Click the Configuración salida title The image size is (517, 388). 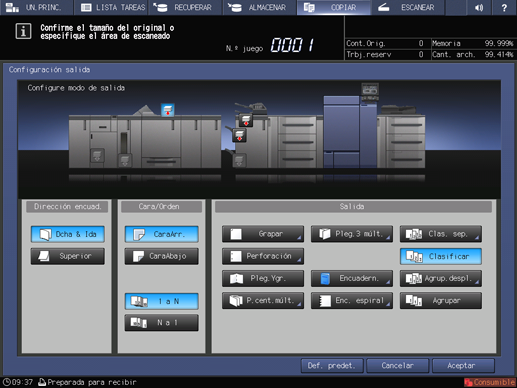[49, 70]
